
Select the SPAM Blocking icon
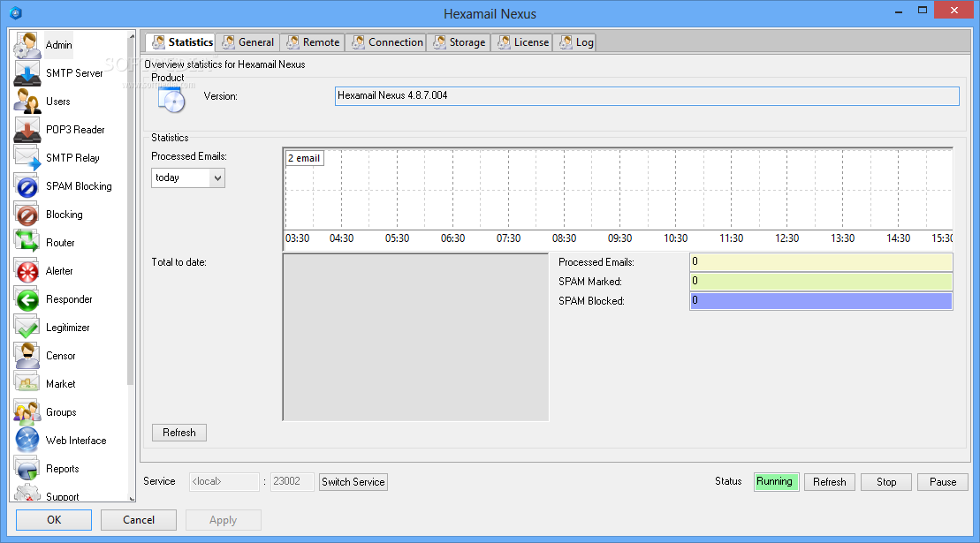coord(27,186)
